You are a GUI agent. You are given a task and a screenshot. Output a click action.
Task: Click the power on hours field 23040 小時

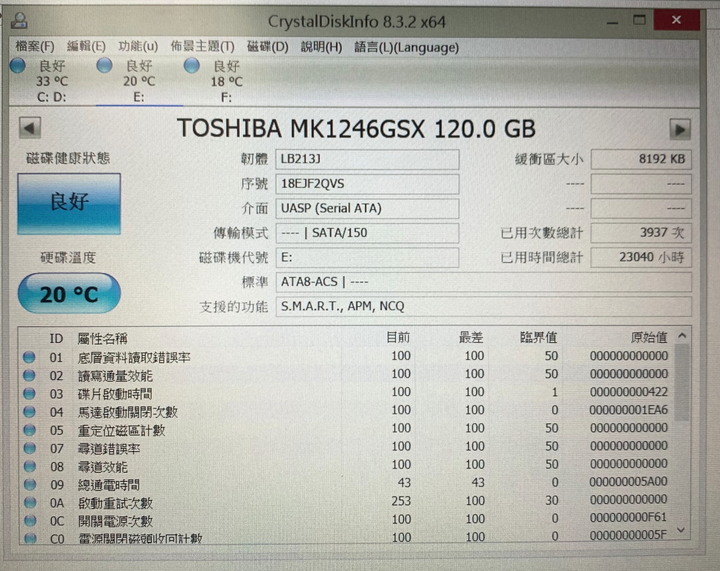tap(641, 257)
